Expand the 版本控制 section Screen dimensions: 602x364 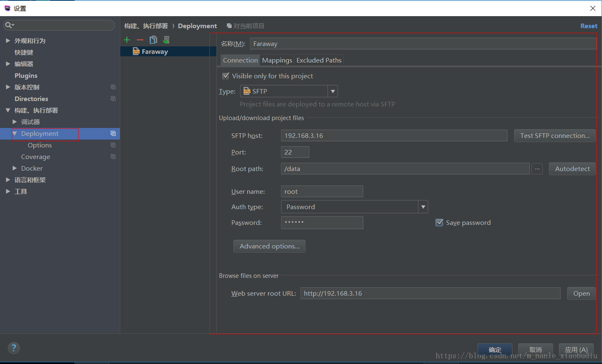coord(8,87)
